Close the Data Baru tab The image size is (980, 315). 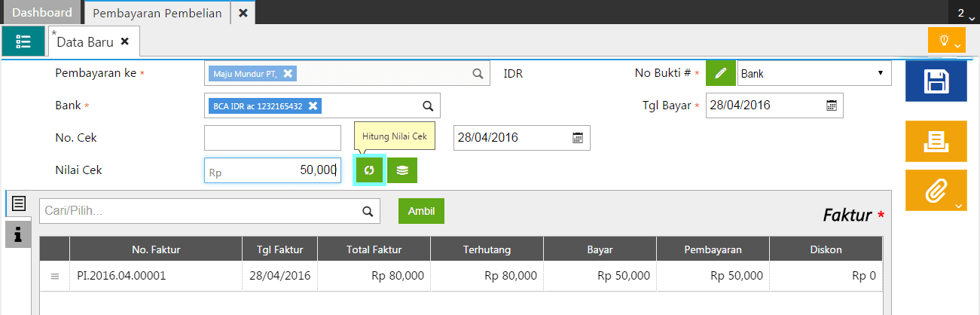[x=125, y=41]
